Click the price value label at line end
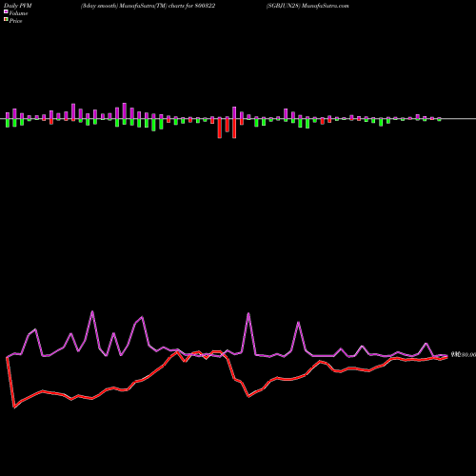Screen dimensions: 476x476 [x=464, y=355]
